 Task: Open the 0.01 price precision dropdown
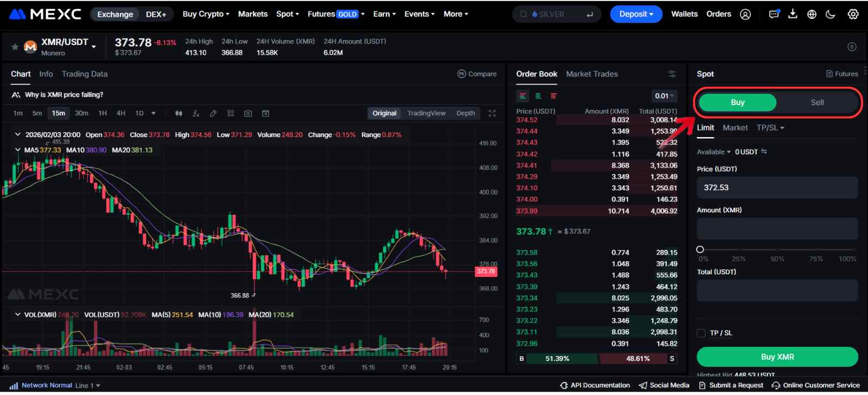tap(665, 96)
